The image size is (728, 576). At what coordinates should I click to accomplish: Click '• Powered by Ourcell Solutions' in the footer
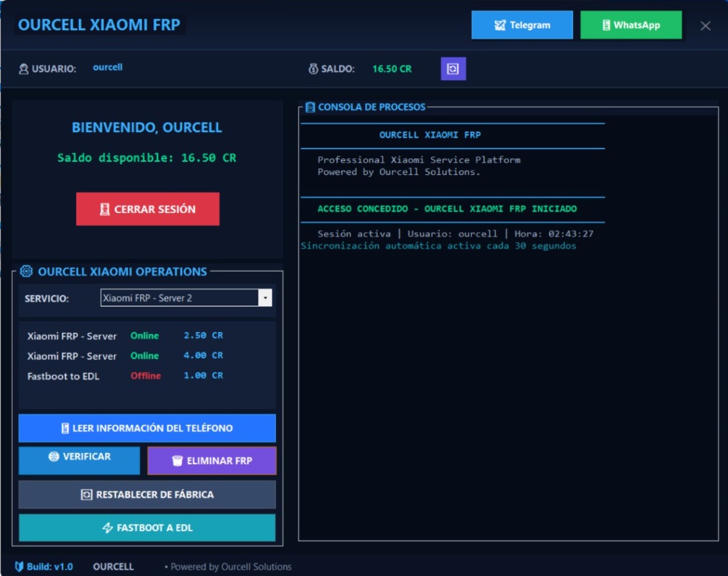pyautogui.click(x=228, y=567)
